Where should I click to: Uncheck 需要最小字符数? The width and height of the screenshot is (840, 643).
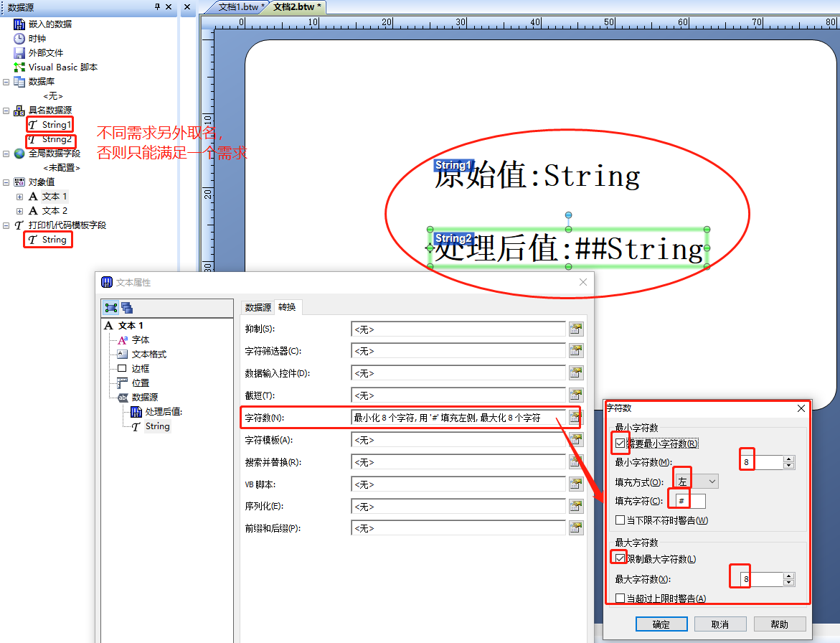click(620, 443)
